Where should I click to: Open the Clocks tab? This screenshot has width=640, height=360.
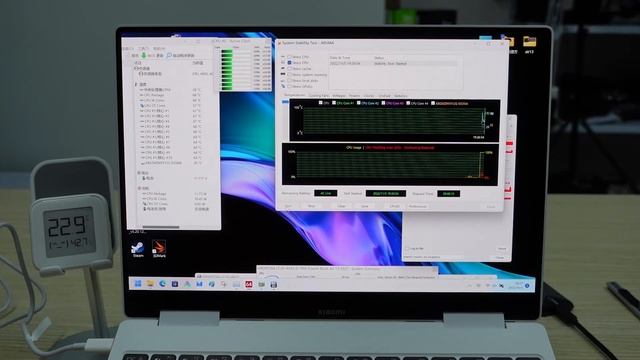(369, 96)
